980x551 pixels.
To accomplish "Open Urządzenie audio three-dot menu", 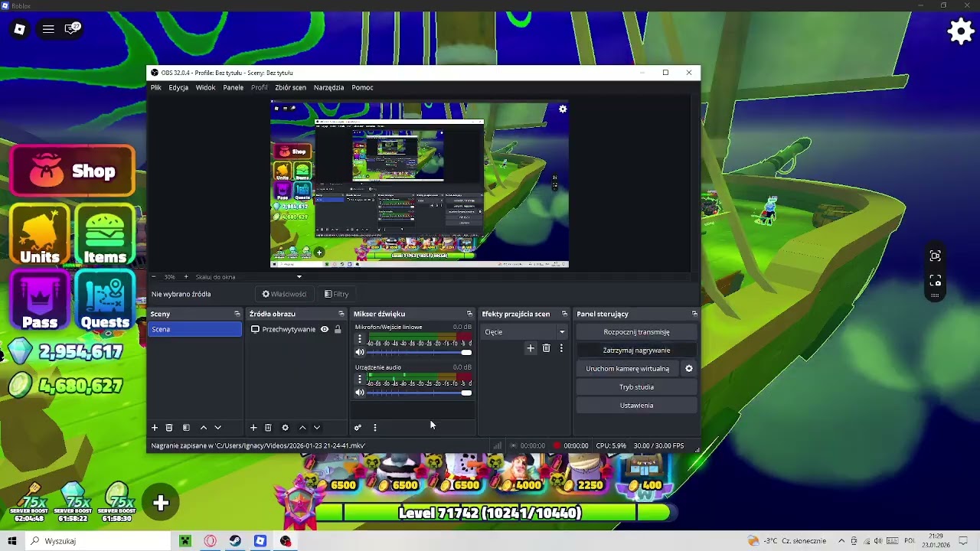I will [360, 379].
